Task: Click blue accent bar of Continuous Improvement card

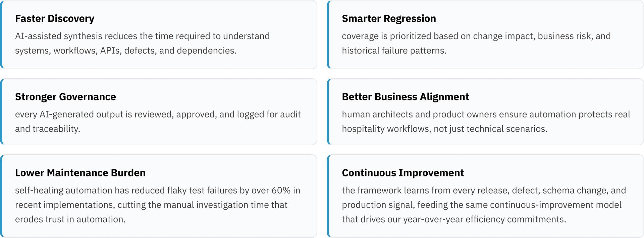Action: (328, 196)
